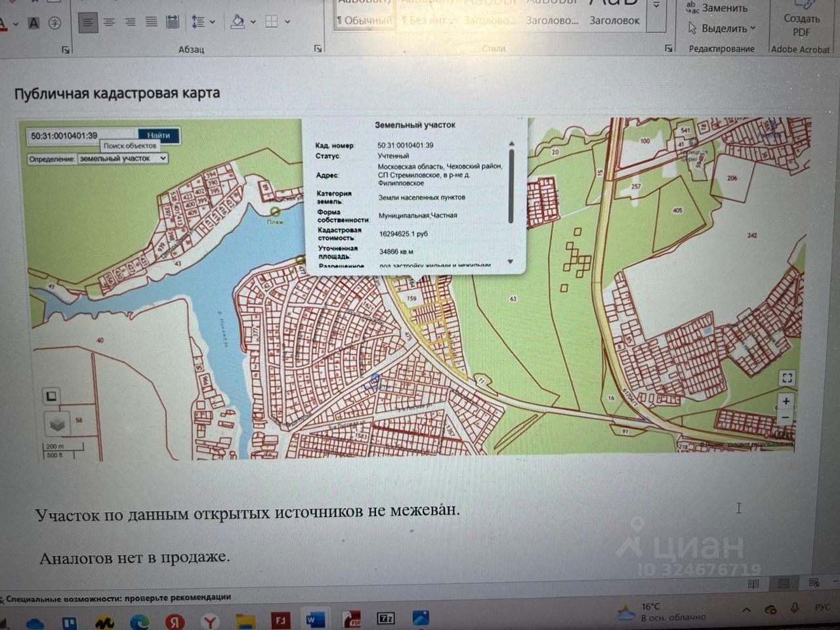This screenshot has height=630, width=840.
Task: Open File Explorer from the taskbar
Action: coord(245,621)
